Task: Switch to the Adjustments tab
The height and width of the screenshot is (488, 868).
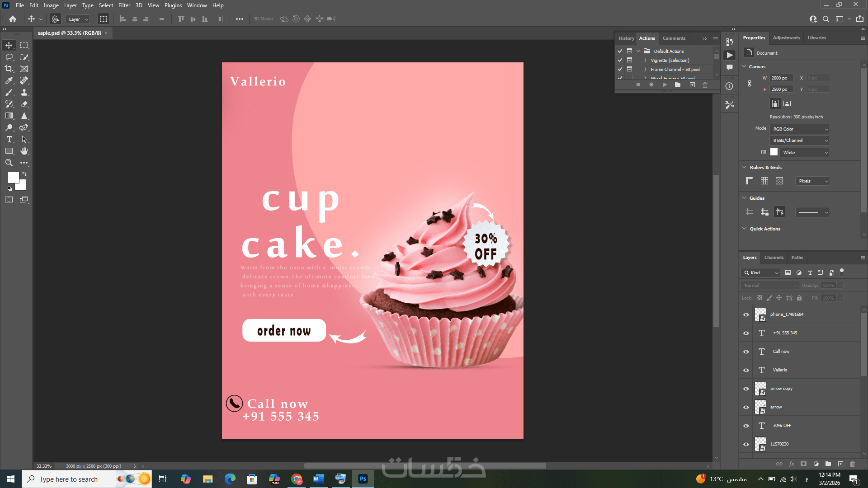Action: click(x=786, y=38)
